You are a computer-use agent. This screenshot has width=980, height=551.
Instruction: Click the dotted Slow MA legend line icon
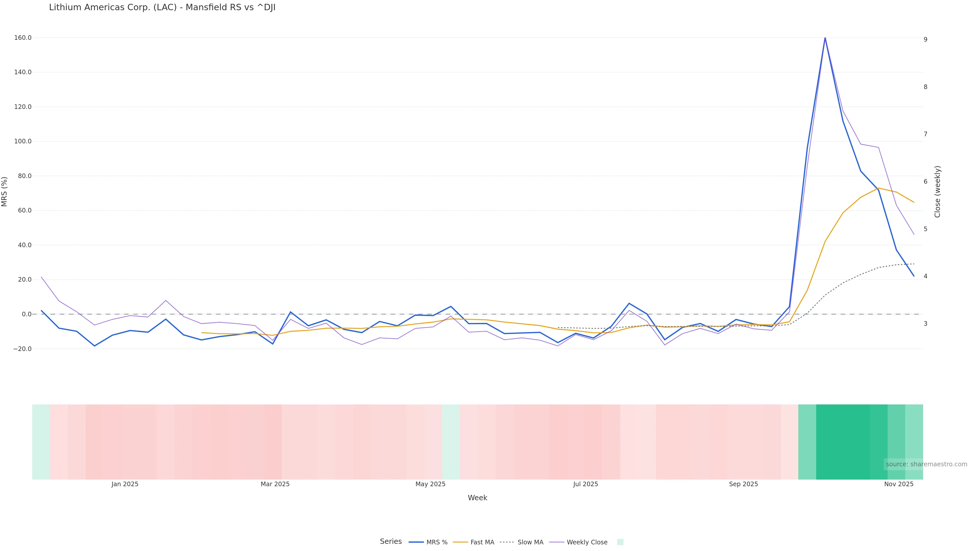click(507, 542)
